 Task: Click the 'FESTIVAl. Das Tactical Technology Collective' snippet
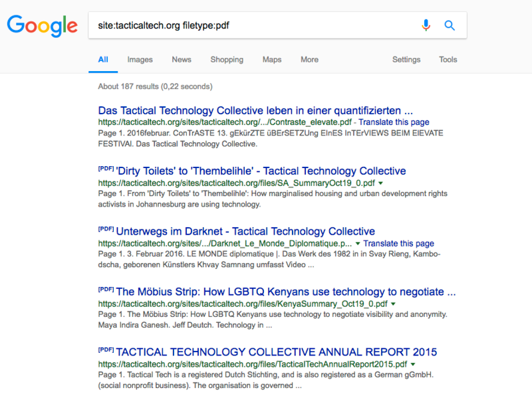click(x=178, y=144)
